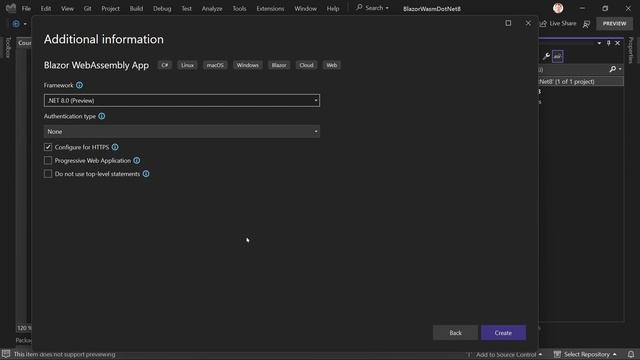The width and height of the screenshot is (640, 360).
Task: Open the Debug menu
Action: (x=162, y=8)
